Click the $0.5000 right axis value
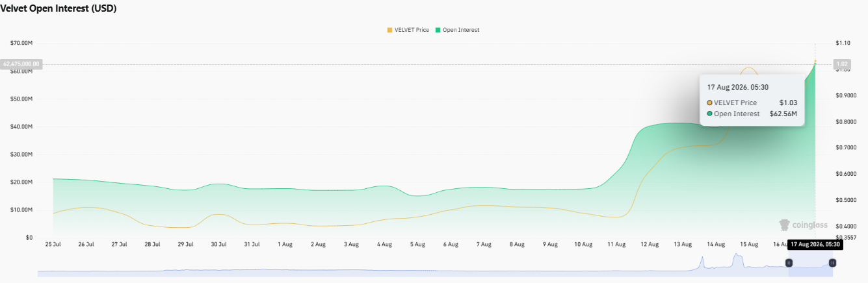The image size is (868, 283). tap(846, 200)
